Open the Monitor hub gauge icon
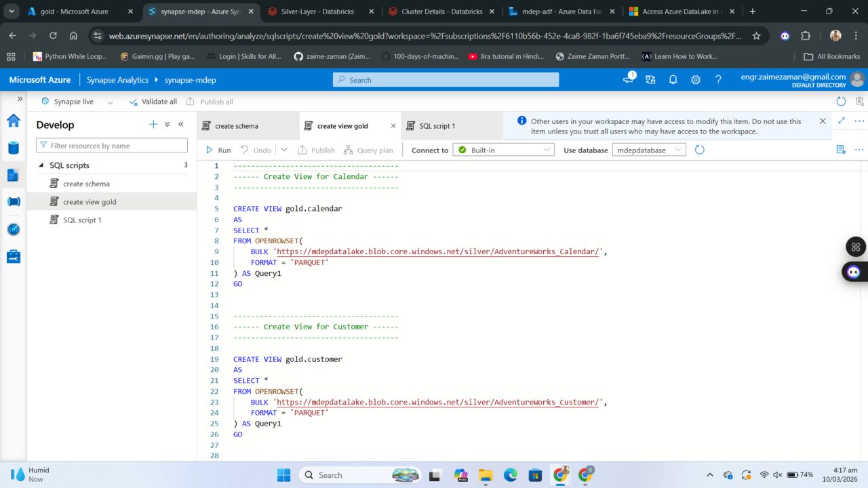This screenshot has height=488, width=868. point(14,229)
